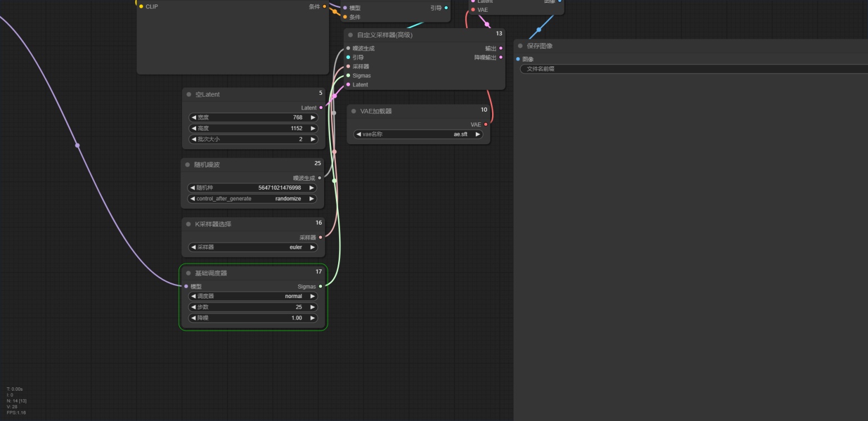Screen dimensions: 868x421
Task: Increase 高度 with its right arrow
Action: click(313, 129)
